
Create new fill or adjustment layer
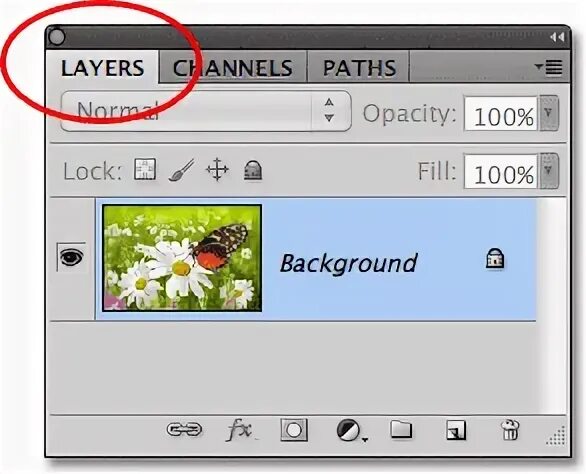click(x=351, y=430)
